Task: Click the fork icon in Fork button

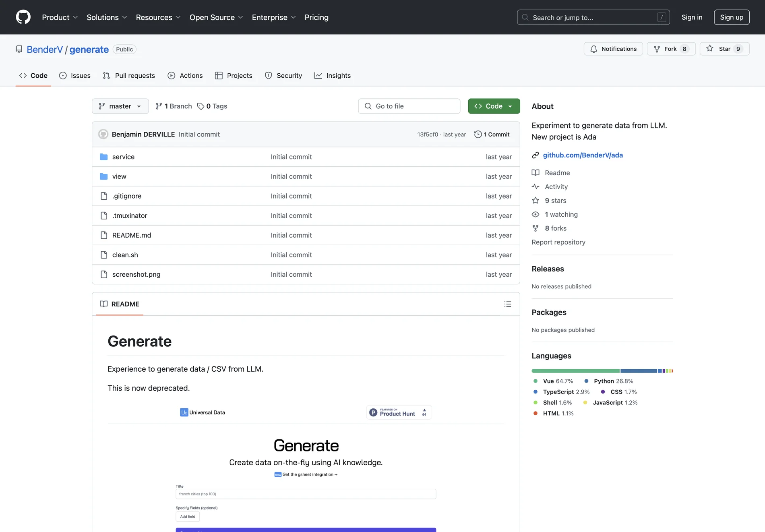Action: tap(657, 49)
